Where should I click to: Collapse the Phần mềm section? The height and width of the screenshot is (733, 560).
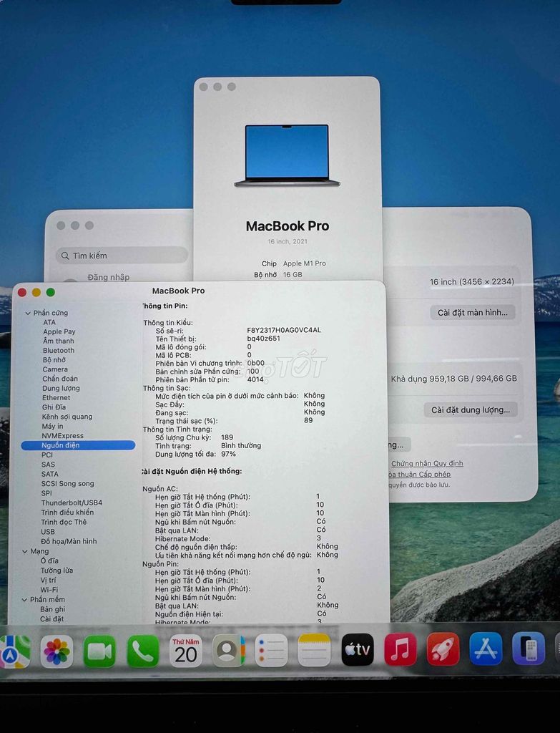click(x=24, y=600)
